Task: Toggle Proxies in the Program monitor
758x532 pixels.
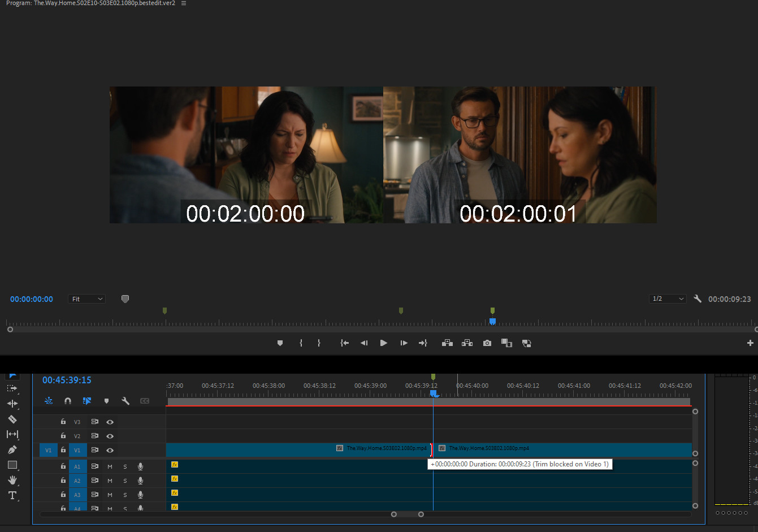Action: point(526,343)
